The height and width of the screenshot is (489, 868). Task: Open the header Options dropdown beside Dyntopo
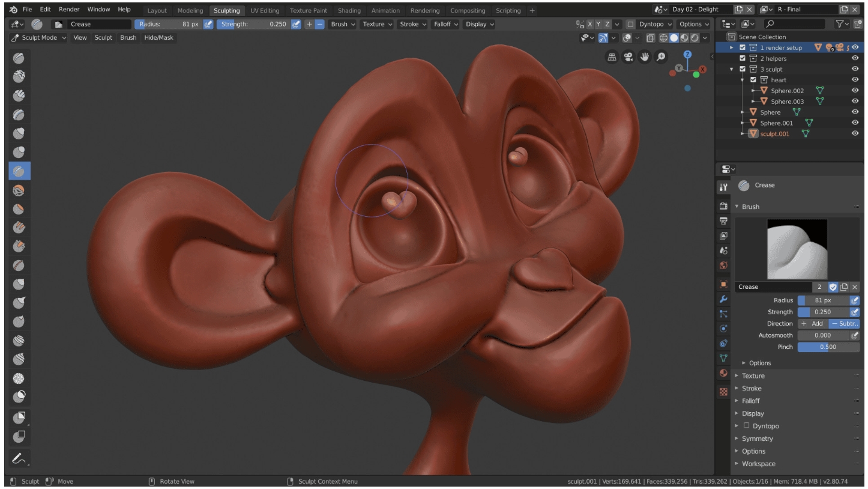tap(693, 24)
